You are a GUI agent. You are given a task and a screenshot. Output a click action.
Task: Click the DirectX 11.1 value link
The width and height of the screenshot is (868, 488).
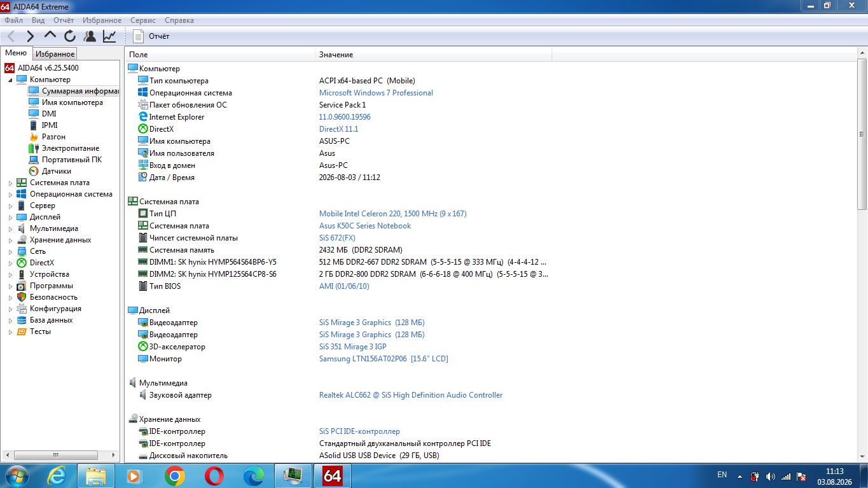click(338, 129)
